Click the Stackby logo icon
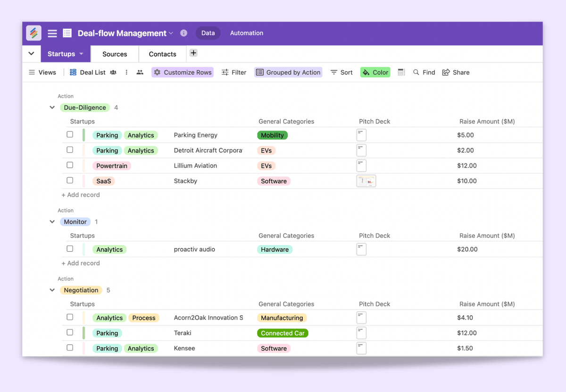Image resolution: width=566 pixels, height=392 pixels. tap(33, 33)
